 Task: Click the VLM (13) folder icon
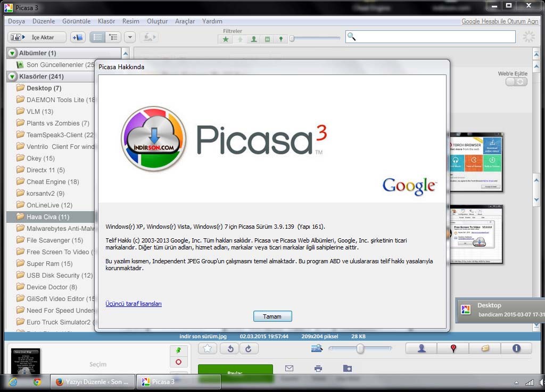click(20, 111)
